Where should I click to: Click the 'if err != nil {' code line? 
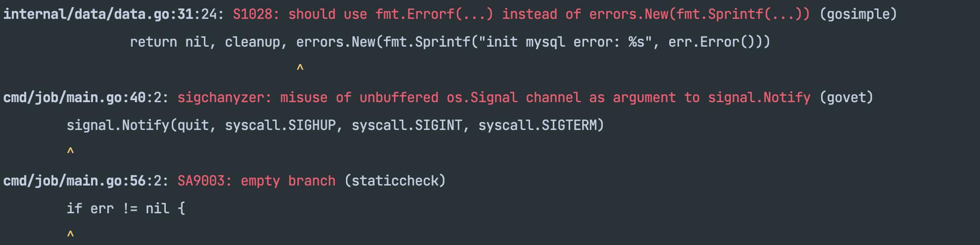126,209
